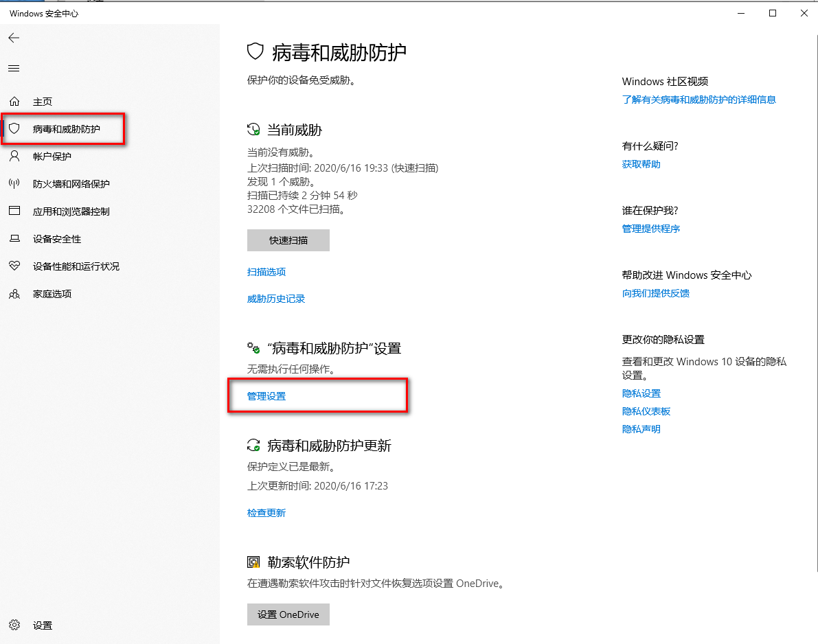Screen dimensions: 818x644
Task: 展开汉堡导航菜单按钮
Action: click(x=14, y=68)
